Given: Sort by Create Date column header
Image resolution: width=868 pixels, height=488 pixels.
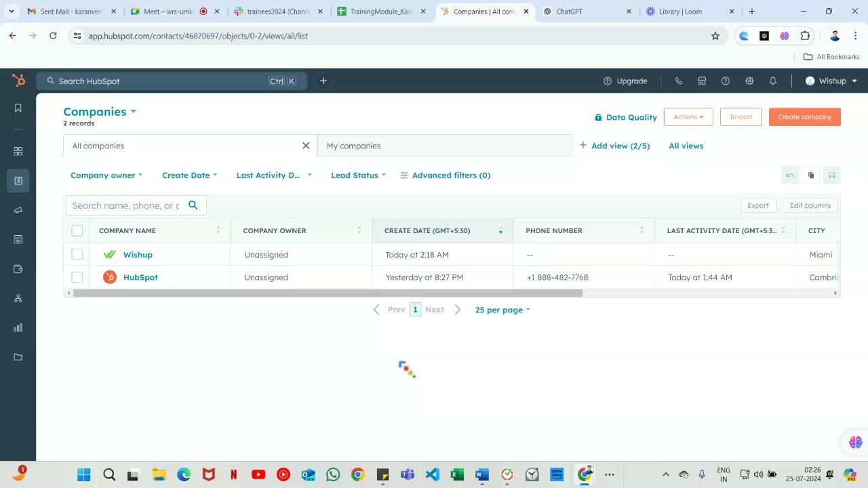Looking at the screenshot, I should [442, 231].
